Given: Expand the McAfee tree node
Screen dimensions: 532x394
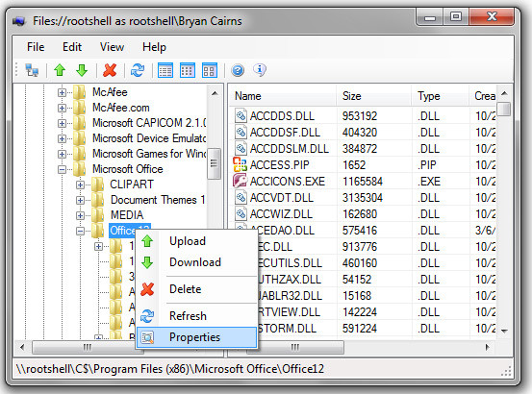Looking at the screenshot, I should pyautogui.click(x=62, y=92).
